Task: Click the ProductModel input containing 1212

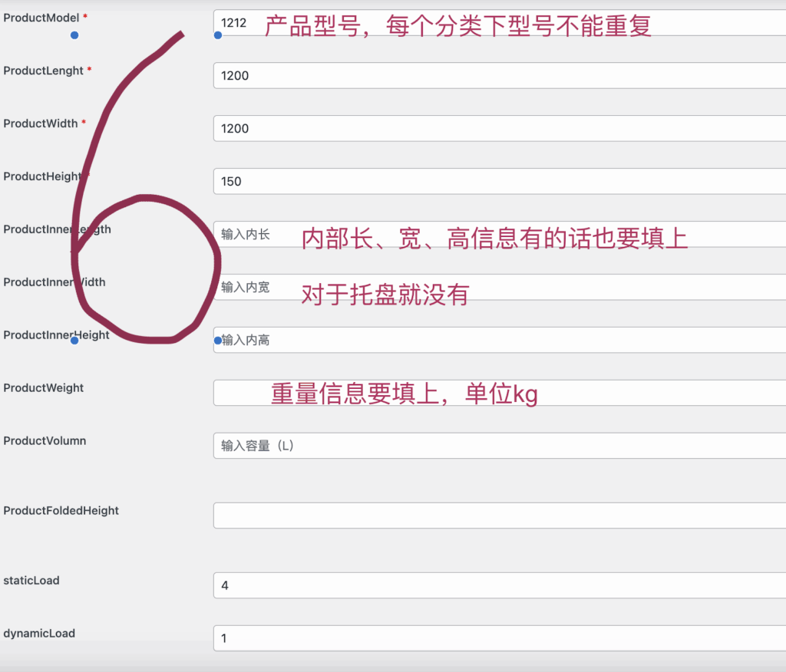Action: 499,23
